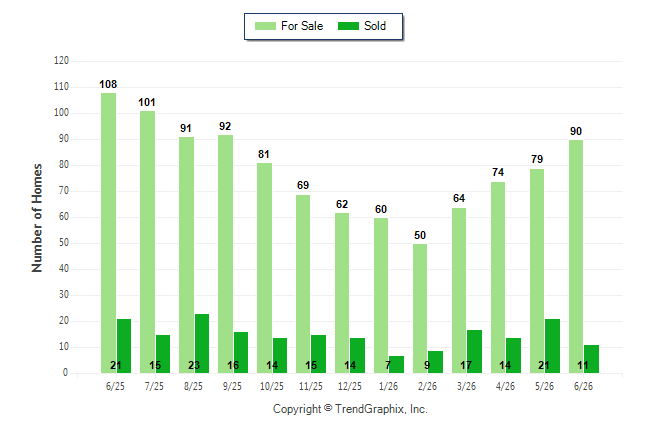The image size is (646, 434).
Task: Click the 10/25 For Sale bar showing 81
Action: point(264,268)
